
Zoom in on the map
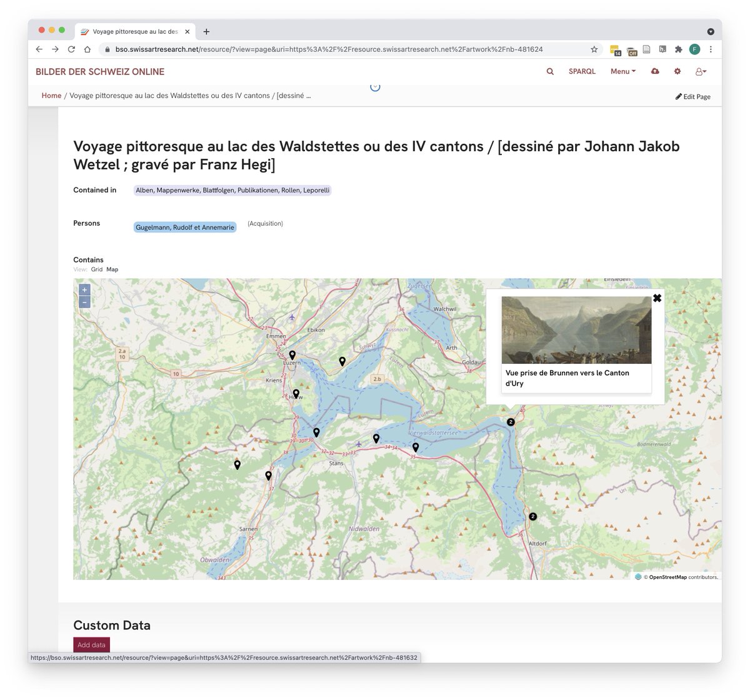tap(84, 290)
